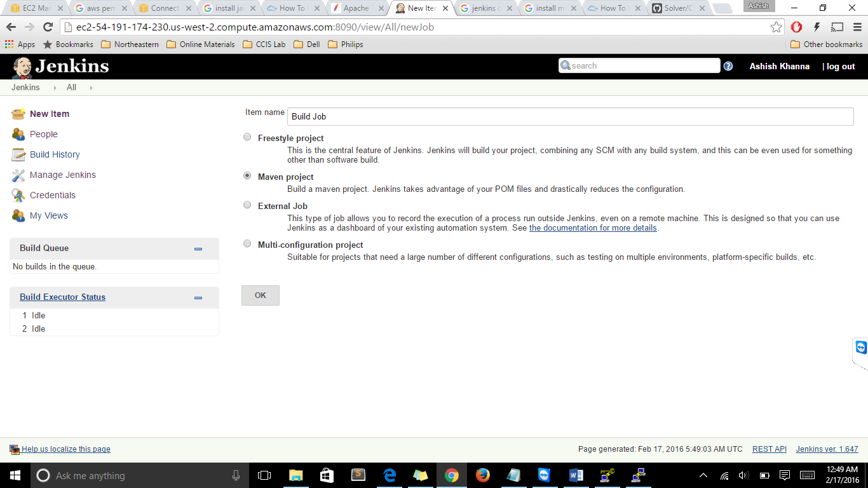Select the Freestyle project radio button

pos(247,137)
